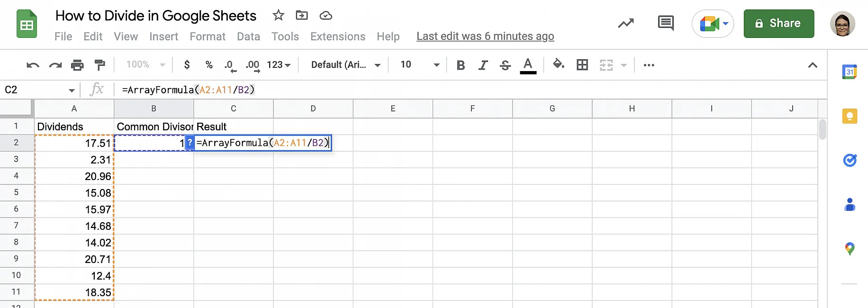Choose the cell fill color
The height and width of the screenshot is (308, 868).
point(559,64)
